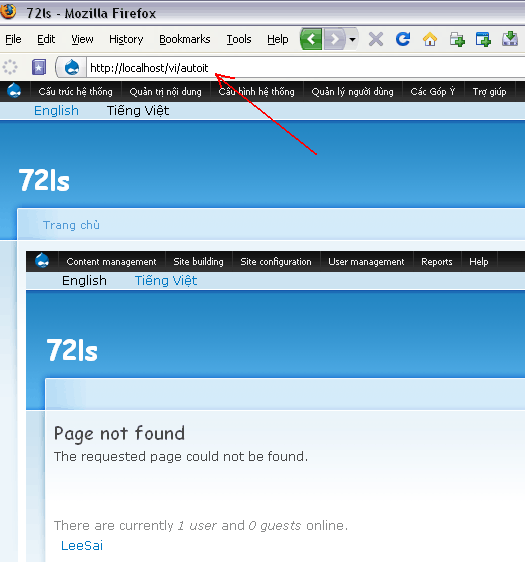Open the History menu
Screen dimensions: 525x562
(126, 39)
